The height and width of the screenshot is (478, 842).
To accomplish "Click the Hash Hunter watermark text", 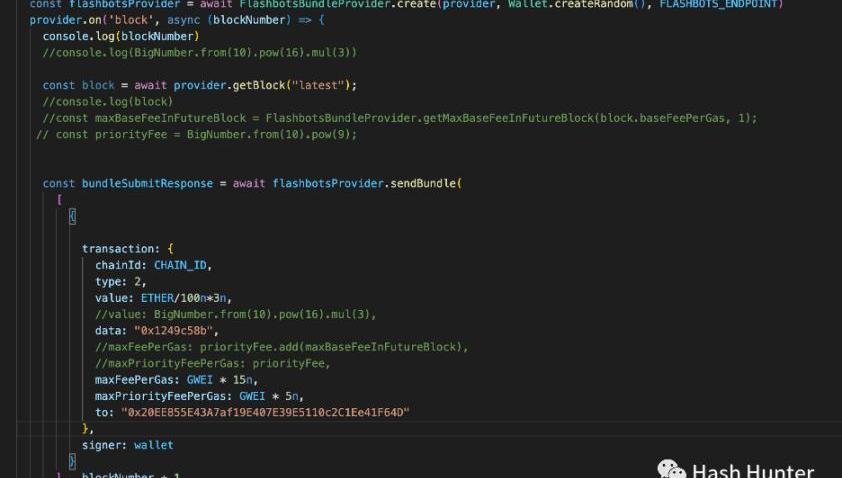I will pos(752,471).
